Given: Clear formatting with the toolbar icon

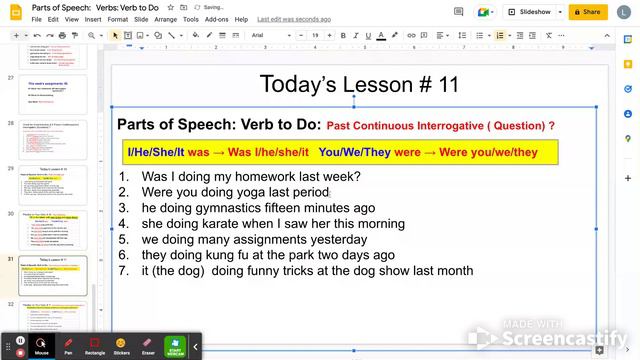Looking at the screenshot, I should coord(549,36).
